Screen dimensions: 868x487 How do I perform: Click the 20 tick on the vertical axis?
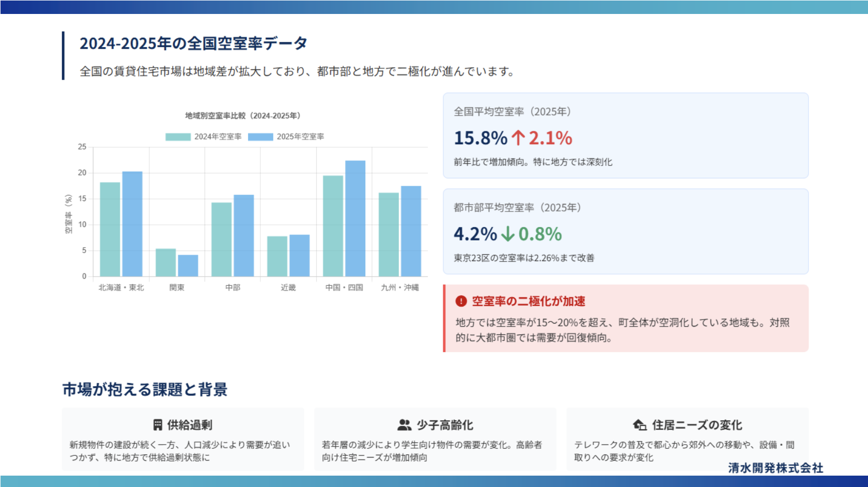point(82,173)
